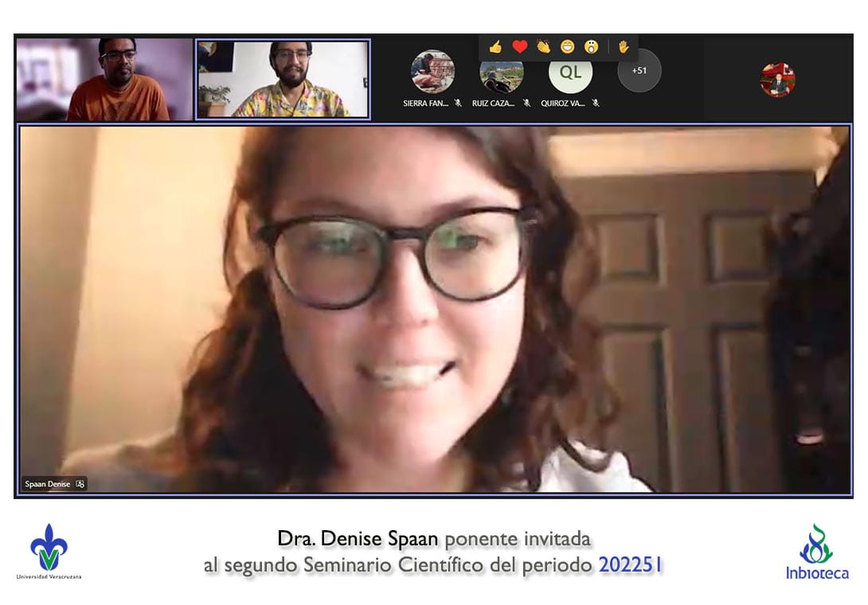
Task: Select the man in orange shirt video tile
Action: 104,79
